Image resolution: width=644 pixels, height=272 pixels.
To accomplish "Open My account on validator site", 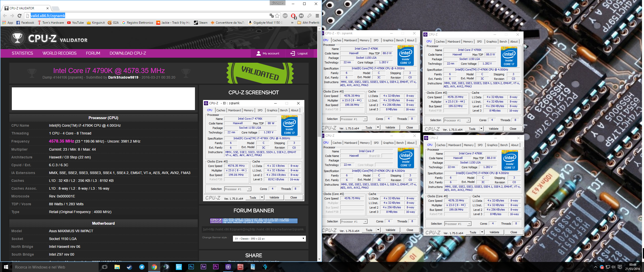I will pos(268,53).
